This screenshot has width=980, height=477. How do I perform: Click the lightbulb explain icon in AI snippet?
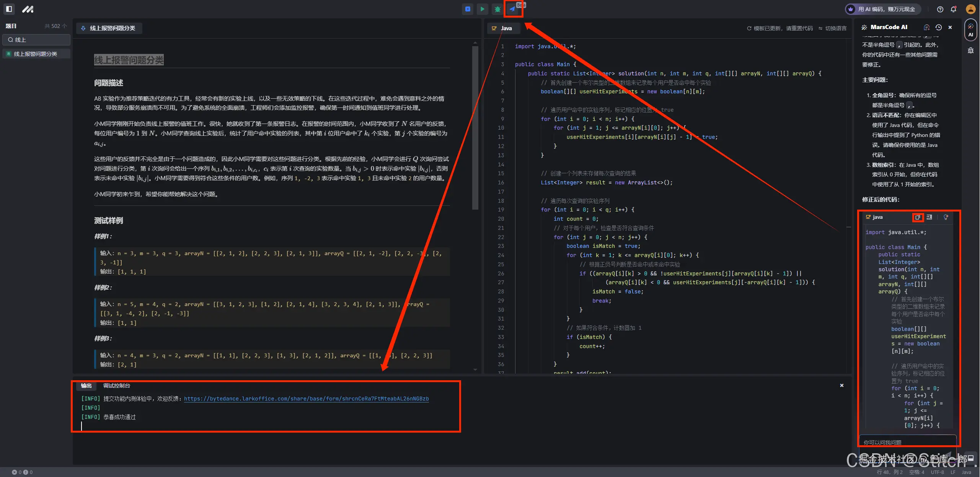point(946,217)
